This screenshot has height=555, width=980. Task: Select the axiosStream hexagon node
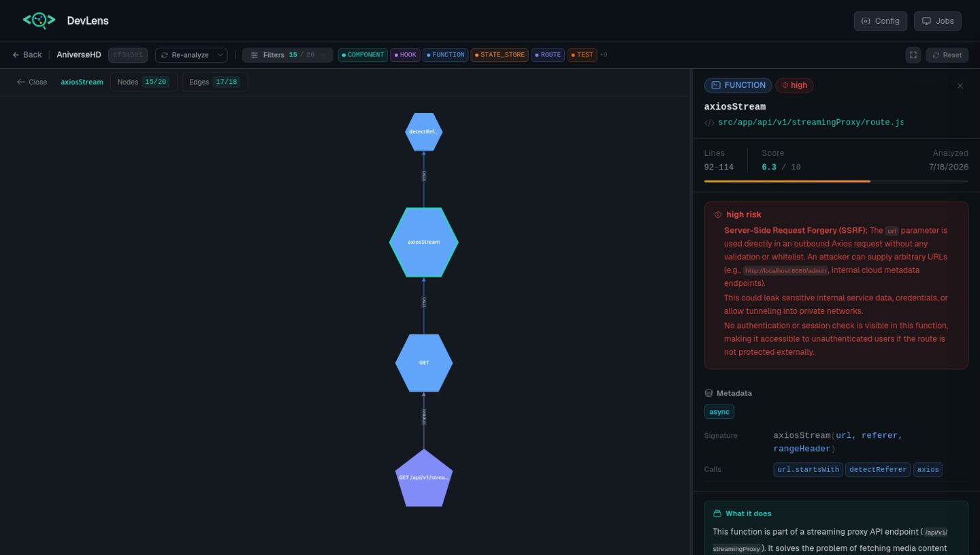(x=424, y=242)
